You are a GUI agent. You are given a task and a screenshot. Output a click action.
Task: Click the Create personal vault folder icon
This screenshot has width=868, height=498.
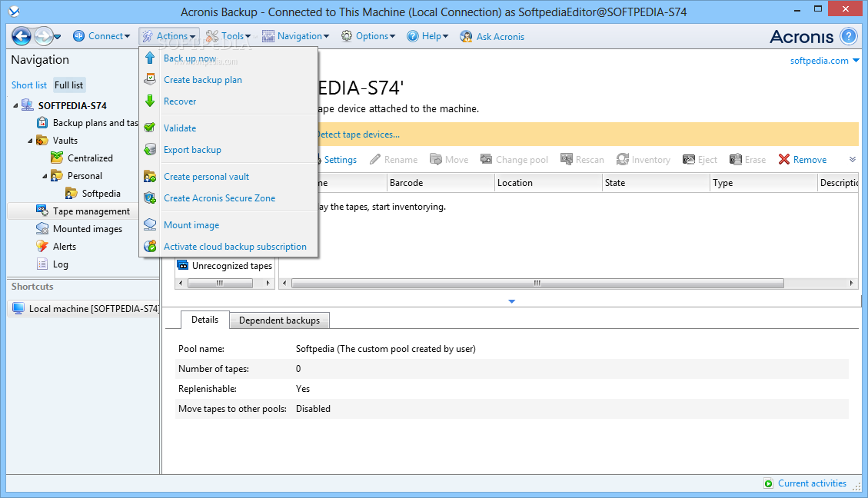150,176
